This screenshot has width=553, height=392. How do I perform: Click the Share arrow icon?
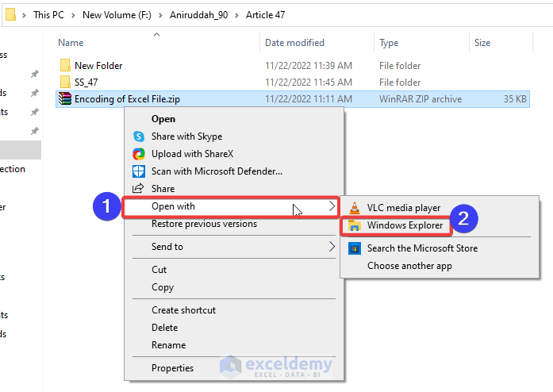pyautogui.click(x=139, y=188)
